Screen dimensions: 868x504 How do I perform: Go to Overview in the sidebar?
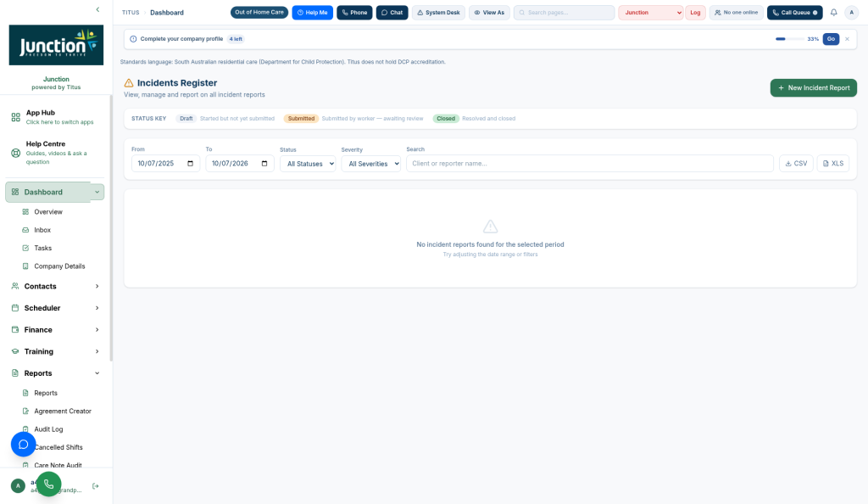pos(48,211)
